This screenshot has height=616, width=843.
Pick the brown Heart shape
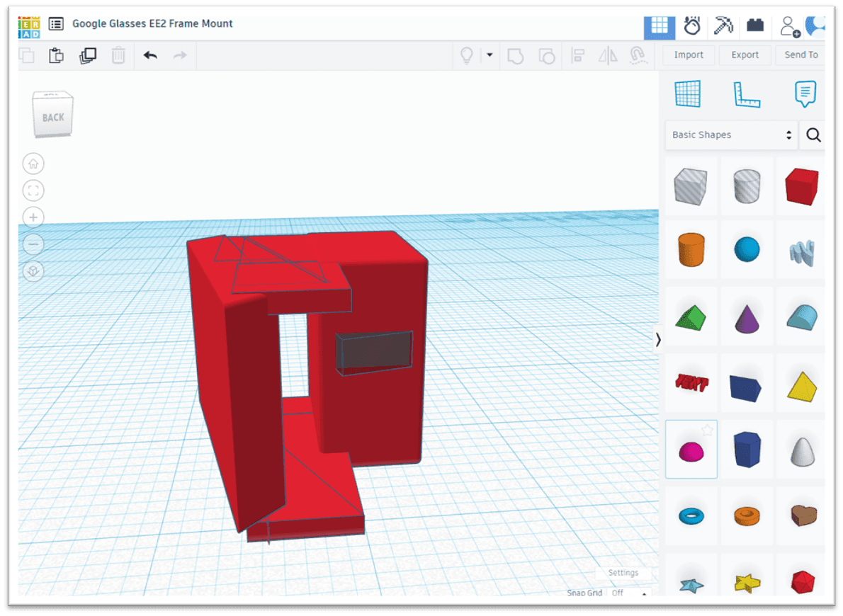pyautogui.click(x=804, y=515)
